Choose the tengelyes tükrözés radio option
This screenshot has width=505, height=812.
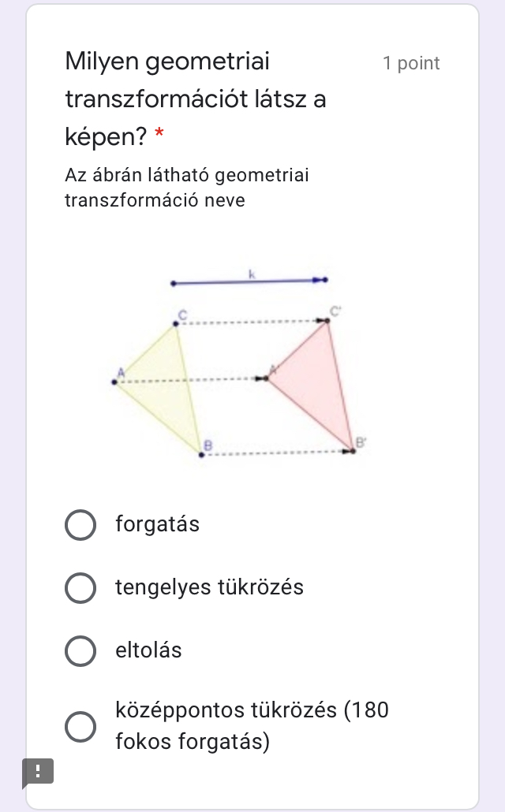click(80, 588)
